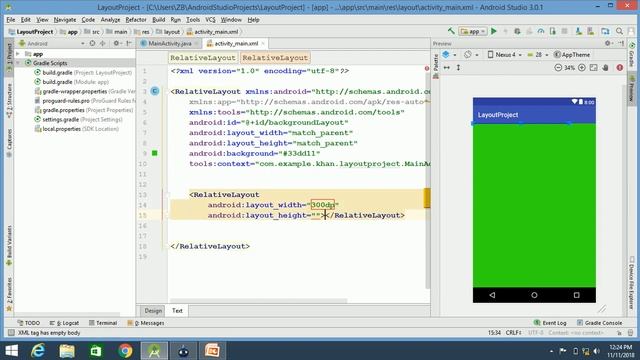Collapse the Gradle Scripts tree node
Viewport: 640px width, 360px height.
pos(18,63)
